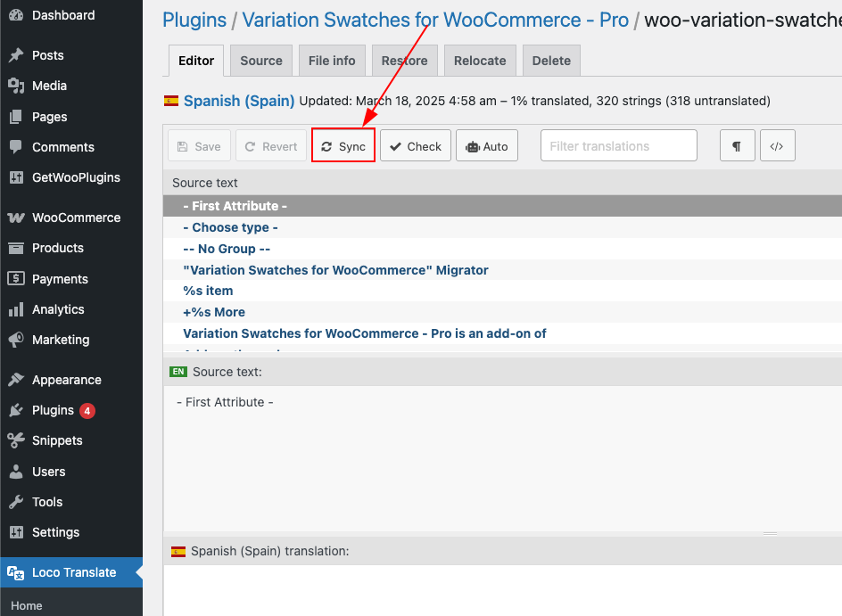Click the Media library icon

point(16,86)
